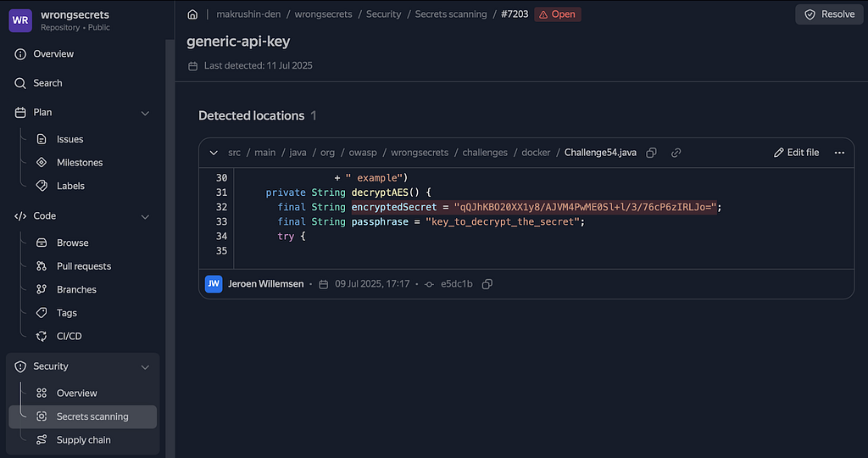The image size is (868, 458).
Task: Copy link to detected file location
Action: point(676,153)
